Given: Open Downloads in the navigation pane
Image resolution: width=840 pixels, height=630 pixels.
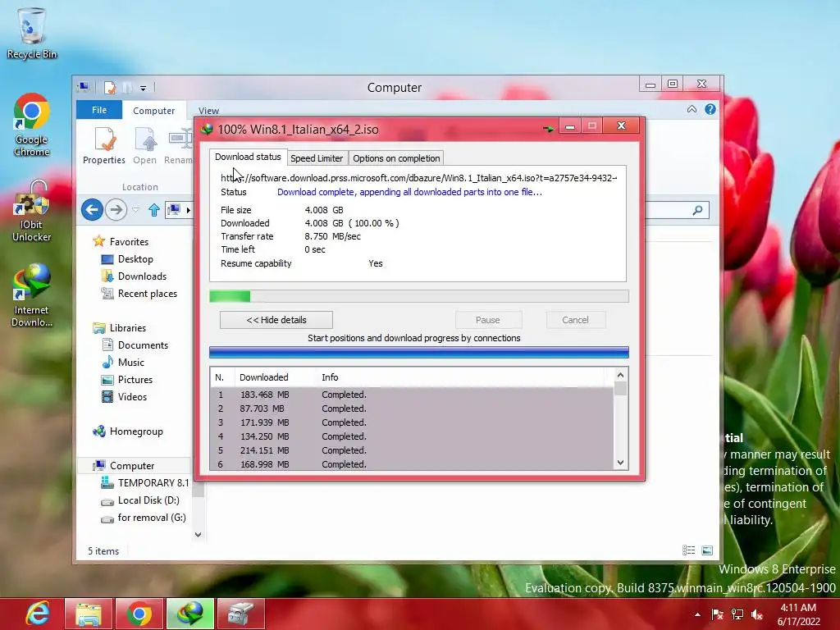Looking at the screenshot, I should pyautogui.click(x=142, y=276).
